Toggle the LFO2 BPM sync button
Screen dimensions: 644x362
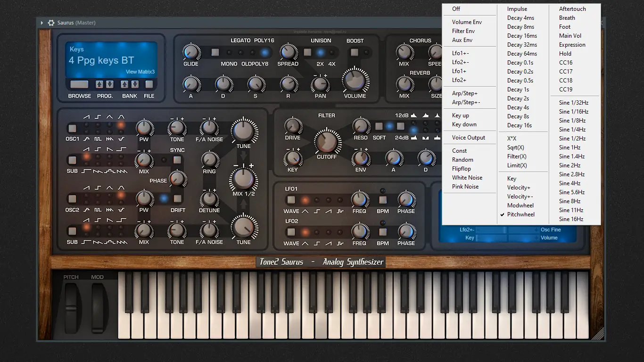pos(383,232)
